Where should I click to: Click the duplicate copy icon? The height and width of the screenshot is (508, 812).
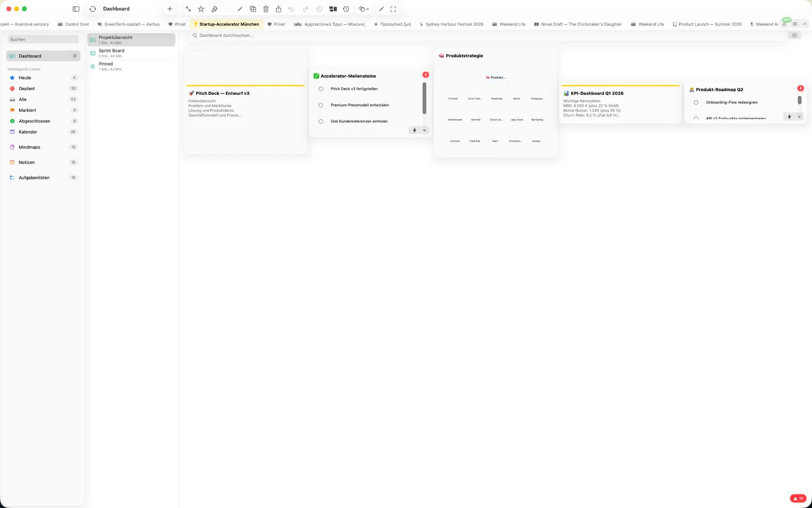pyautogui.click(x=253, y=9)
